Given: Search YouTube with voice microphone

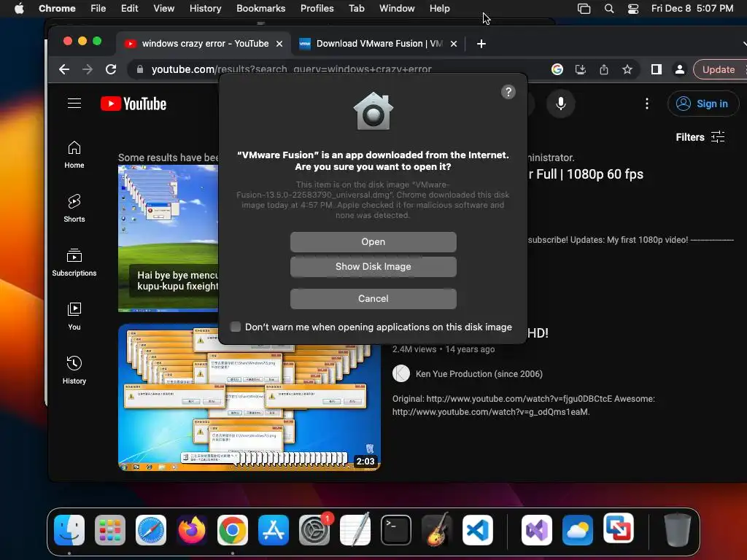Looking at the screenshot, I should click(x=561, y=104).
